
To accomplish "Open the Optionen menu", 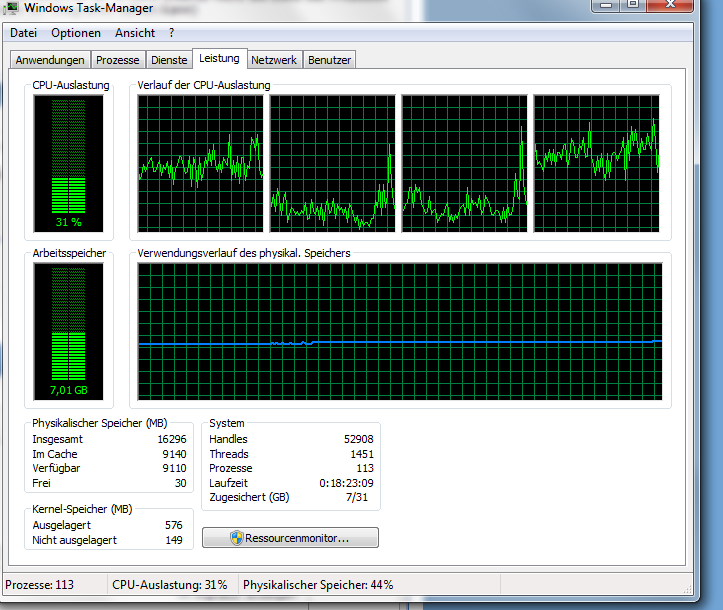I will (x=76, y=33).
